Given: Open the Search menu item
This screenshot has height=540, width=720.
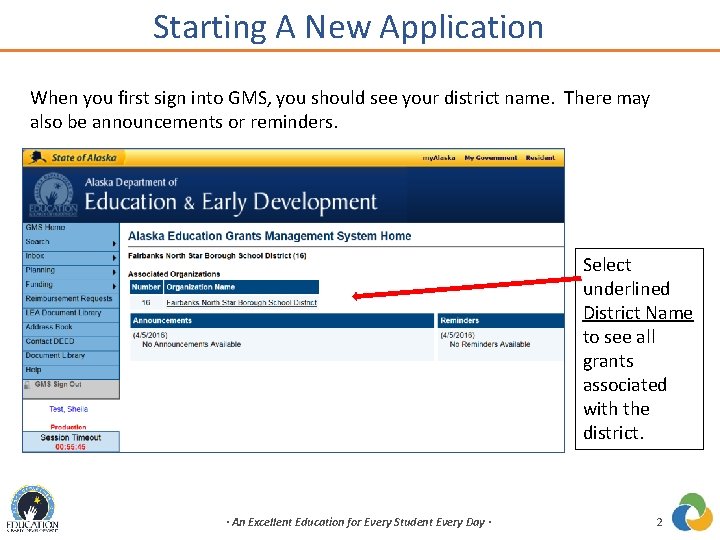Looking at the screenshot, I should tap(38, 242).
